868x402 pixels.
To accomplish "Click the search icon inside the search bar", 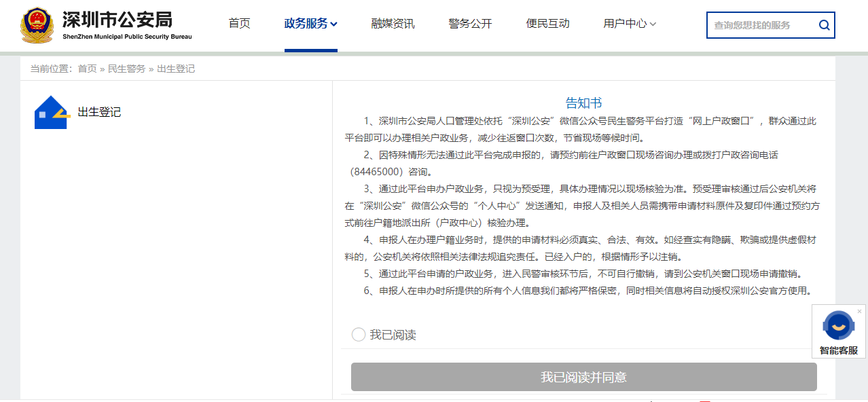I will [824, 25].
